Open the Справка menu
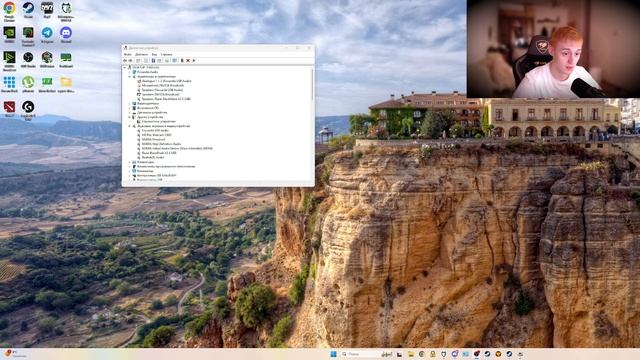This screenshot has width=640, height=360. [167, 54]
